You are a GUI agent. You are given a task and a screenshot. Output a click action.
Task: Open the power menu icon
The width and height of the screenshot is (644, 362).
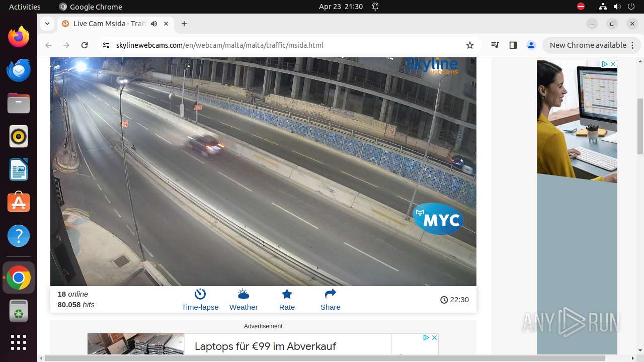[x=631, y=7]
